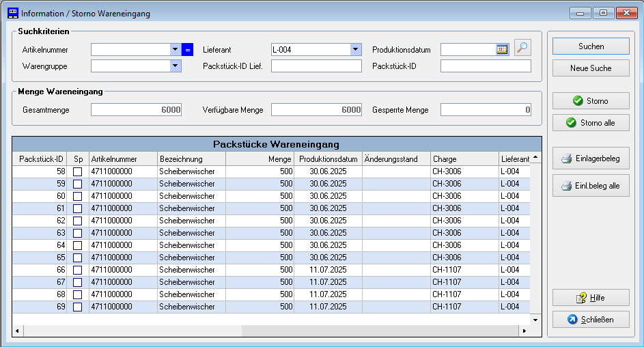
Task: Expand the Artikelnummer dropdown
Action: tap(176, 49)
